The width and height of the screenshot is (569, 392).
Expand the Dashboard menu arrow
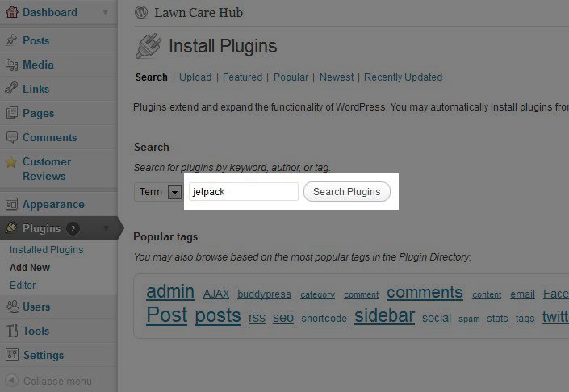pyautogui.click(x=106, y=12)
